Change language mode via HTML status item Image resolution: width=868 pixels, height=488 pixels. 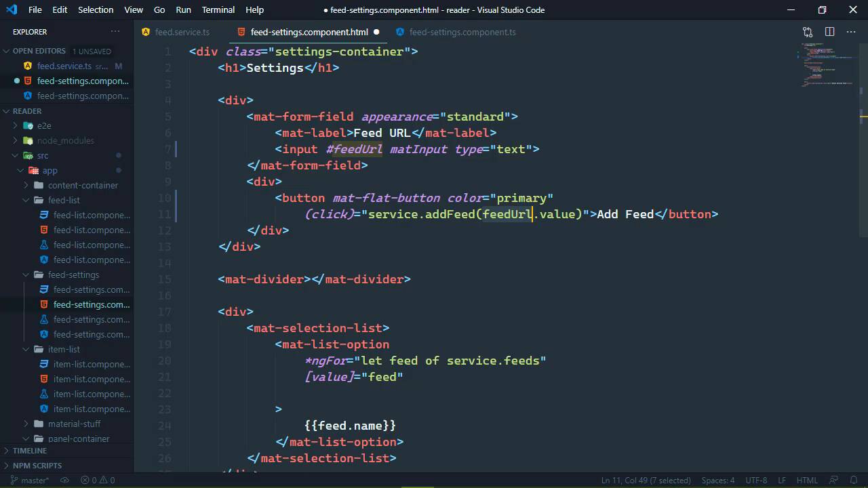pyautogui.click(x=807, y=480)
